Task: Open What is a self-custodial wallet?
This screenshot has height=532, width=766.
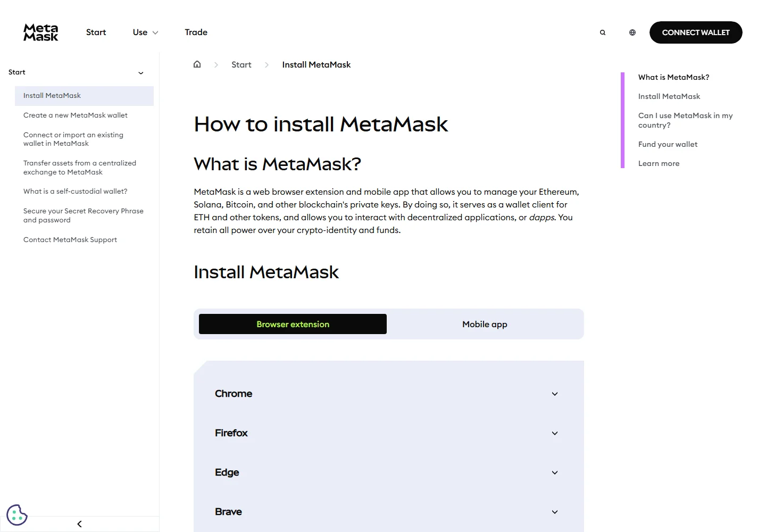Action: (x=76, y=192)
